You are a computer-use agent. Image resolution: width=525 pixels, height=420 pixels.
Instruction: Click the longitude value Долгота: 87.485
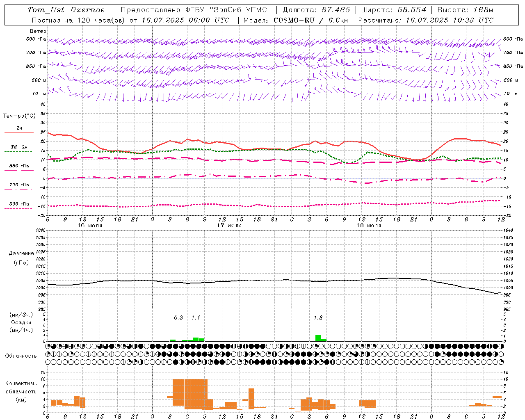click(x=317, y=10)
